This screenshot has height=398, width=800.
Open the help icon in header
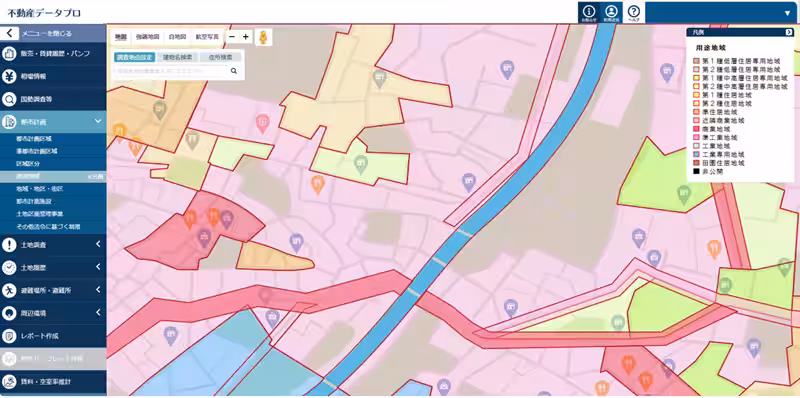tap(634, 12)
